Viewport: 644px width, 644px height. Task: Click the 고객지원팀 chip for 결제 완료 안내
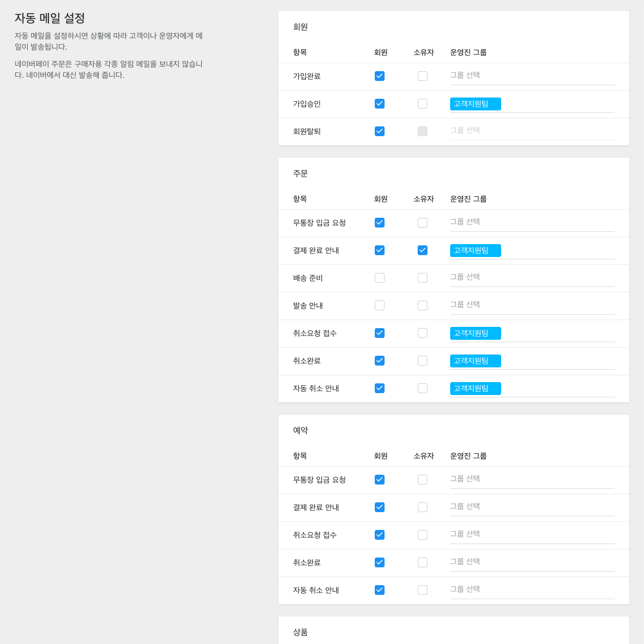pos(475,250)
